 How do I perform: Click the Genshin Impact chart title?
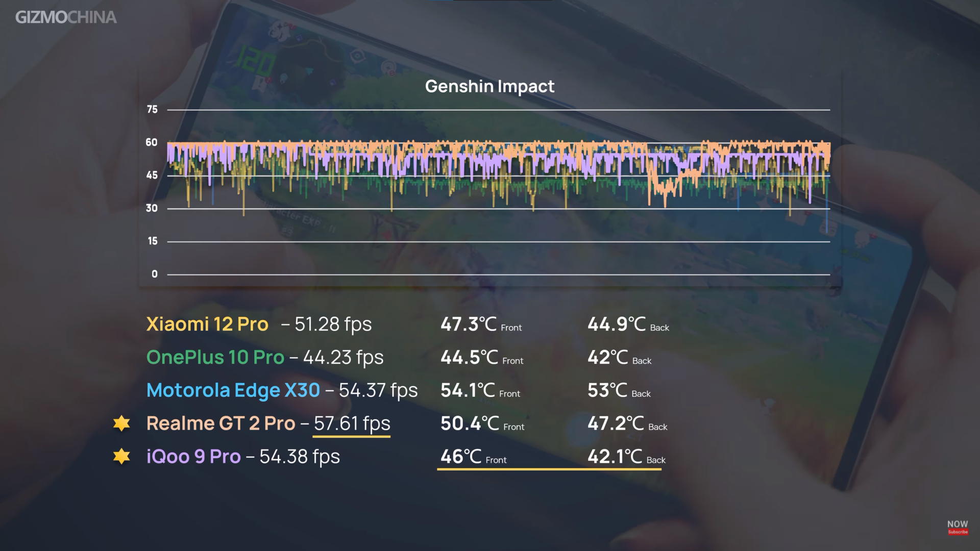click(489, 87)
